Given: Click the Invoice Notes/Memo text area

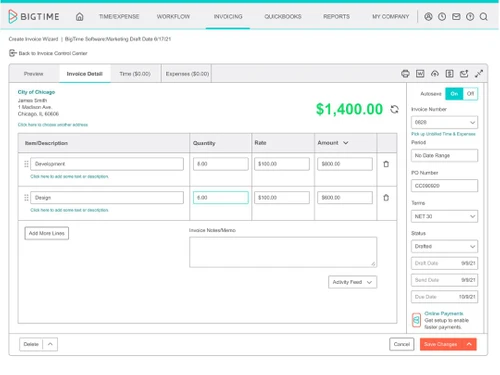Looking at the screenshot, I should click(283, 252).
